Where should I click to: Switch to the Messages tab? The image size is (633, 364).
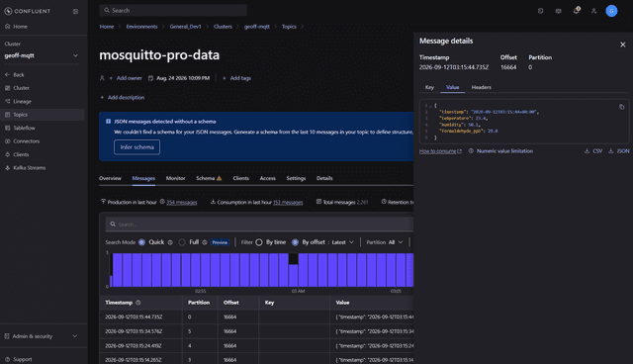click(x=143, y=178)
